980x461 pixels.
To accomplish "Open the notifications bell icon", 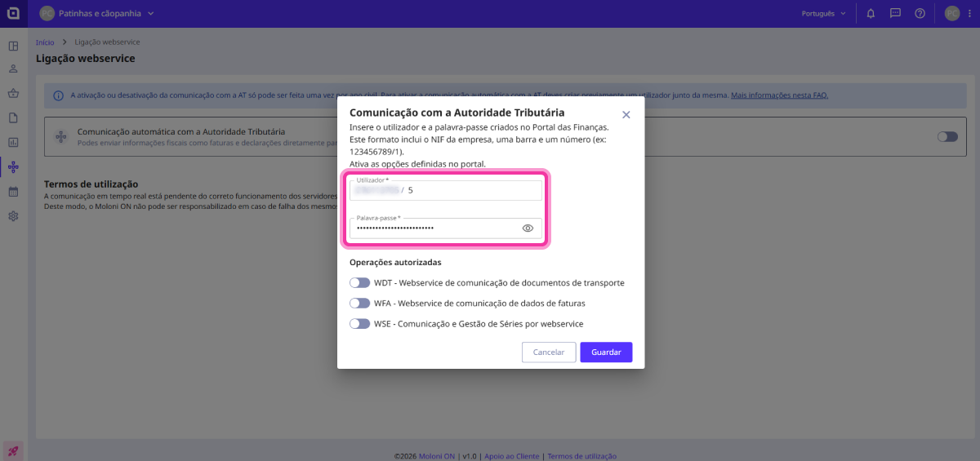I will tap(871, 13).
